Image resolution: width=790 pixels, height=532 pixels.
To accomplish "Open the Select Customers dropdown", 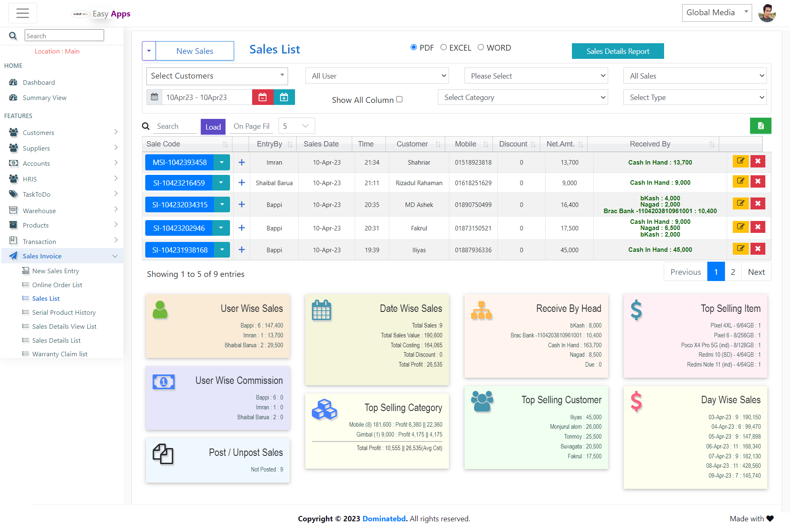I will (217, 76).
